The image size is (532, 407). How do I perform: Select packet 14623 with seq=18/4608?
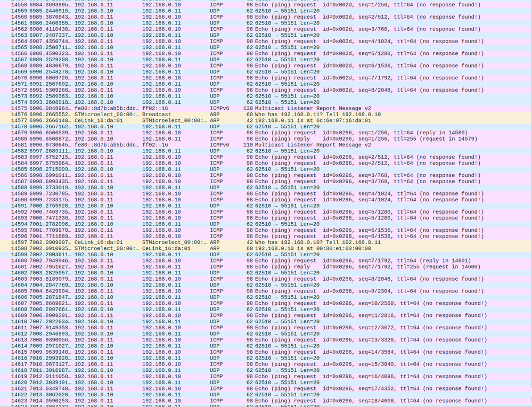pos(266,401)
